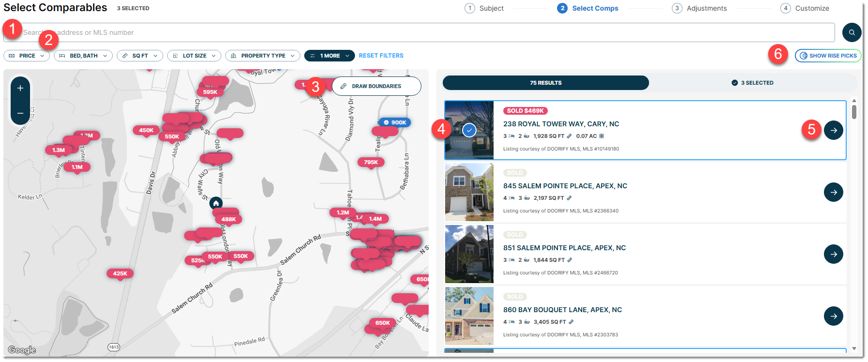Open details arrow for 860 Bay Bouquet Lane
Image resolution: width=868 pixels, height=362 pixels.
833,316
